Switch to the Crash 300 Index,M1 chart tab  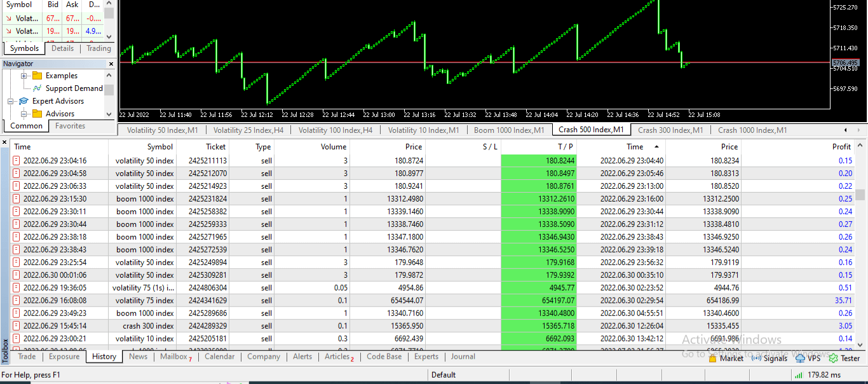(x=670, y=130)
